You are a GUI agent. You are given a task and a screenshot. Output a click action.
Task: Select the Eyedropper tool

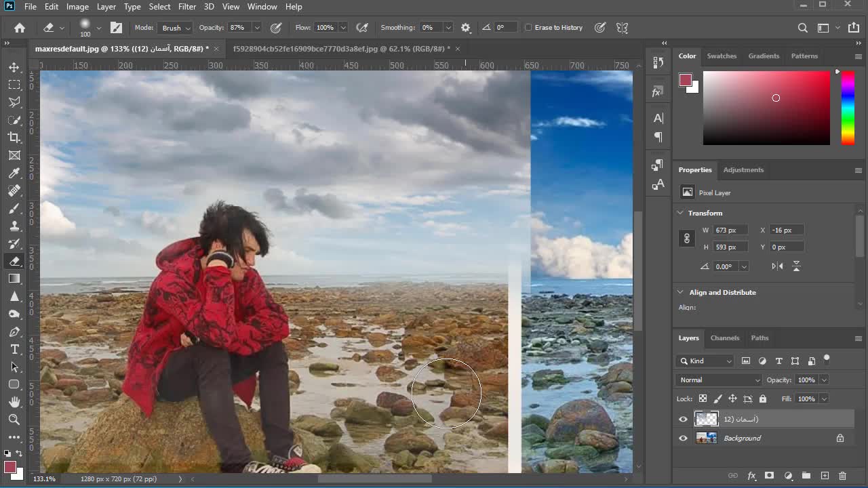click(14, 173)
